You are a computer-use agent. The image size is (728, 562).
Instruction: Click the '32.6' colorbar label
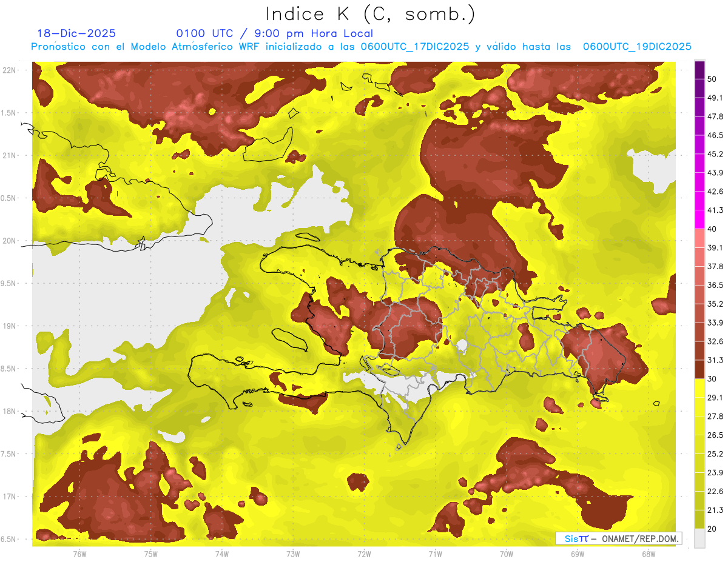tap(715, 341)
